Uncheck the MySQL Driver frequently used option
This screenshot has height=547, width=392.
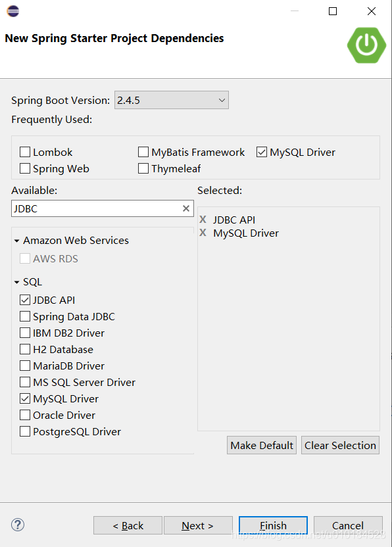coord(261,152)
